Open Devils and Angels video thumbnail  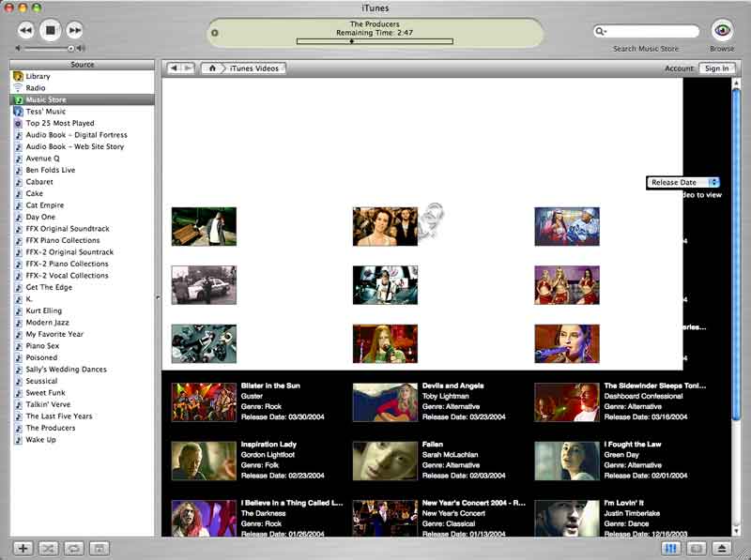385,402
